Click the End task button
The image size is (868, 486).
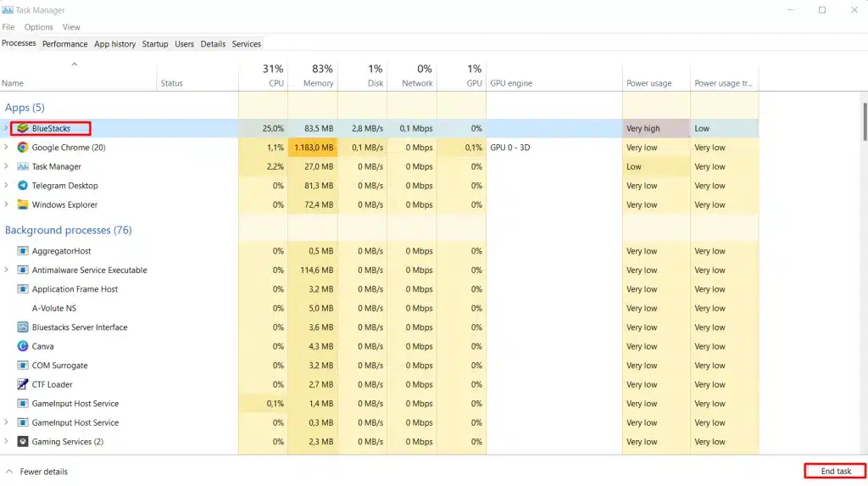[836, 471]
